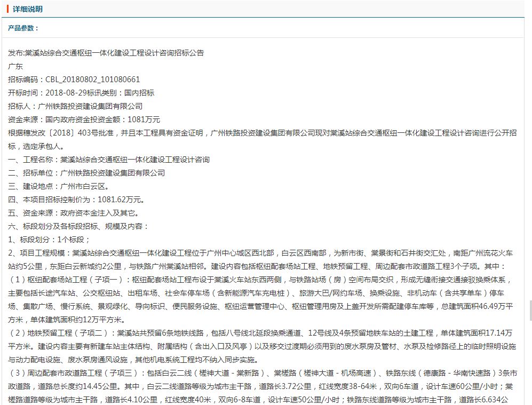Click the line 一、工程名称
The width and height of the screenshot is (532, 405).
(x=109, y=160)
